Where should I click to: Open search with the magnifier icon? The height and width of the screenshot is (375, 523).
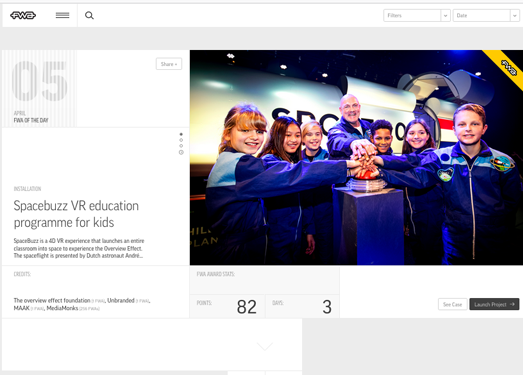coord(89,15)
